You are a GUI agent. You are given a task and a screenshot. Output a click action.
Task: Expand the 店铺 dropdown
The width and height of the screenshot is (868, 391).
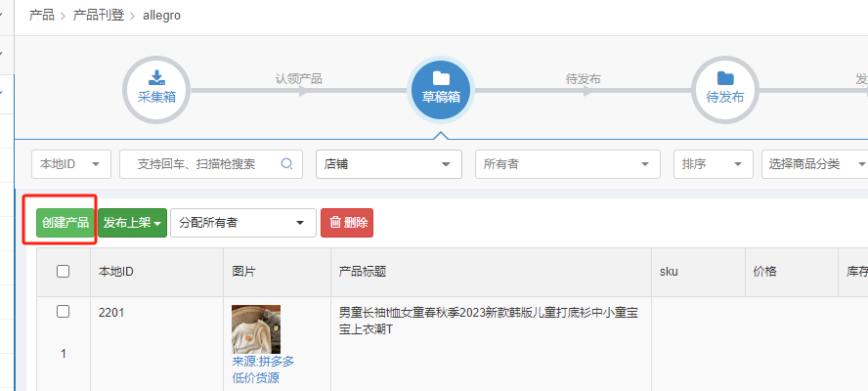[389, 164]
